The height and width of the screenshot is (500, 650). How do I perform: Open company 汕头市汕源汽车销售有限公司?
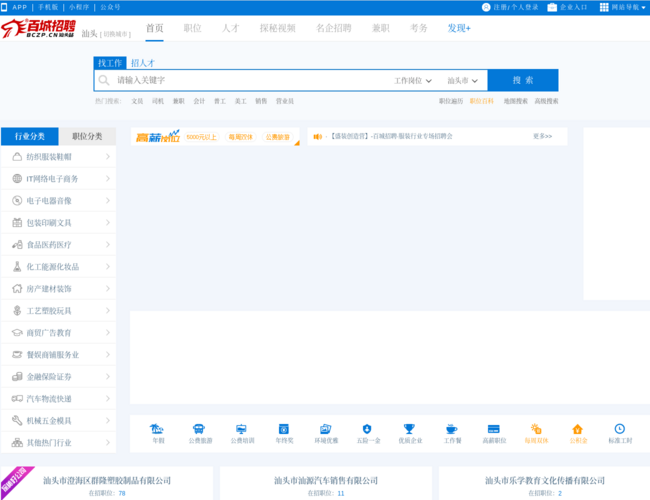click(326, 481)
